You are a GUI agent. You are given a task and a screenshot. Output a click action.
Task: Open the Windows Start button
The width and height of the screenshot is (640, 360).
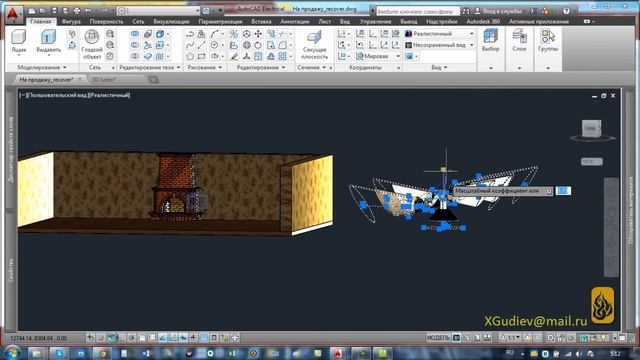[12, 353]
